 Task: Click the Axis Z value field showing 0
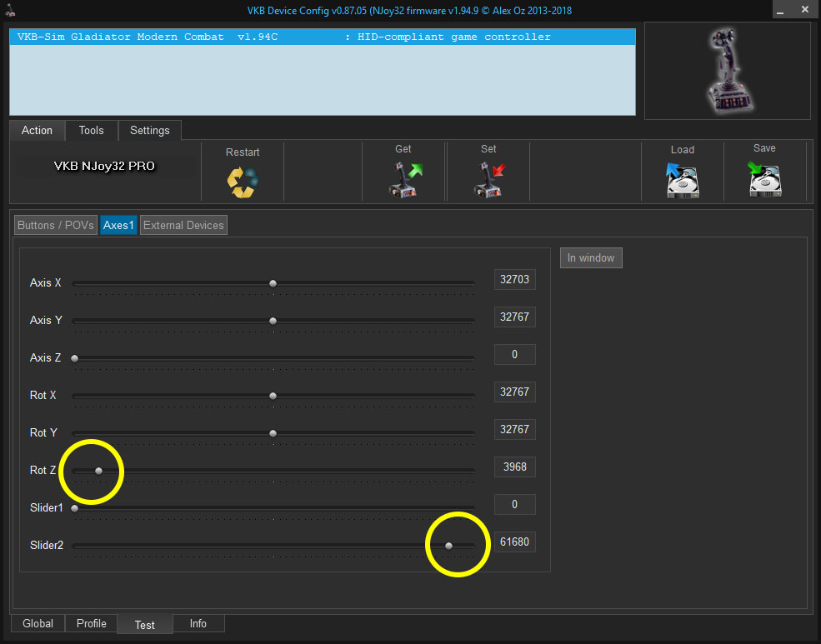[515, 354]
